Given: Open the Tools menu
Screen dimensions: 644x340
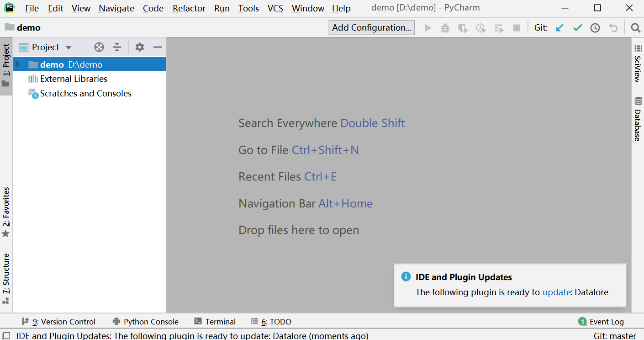Looking at the screenshot, I should [248, 8].
